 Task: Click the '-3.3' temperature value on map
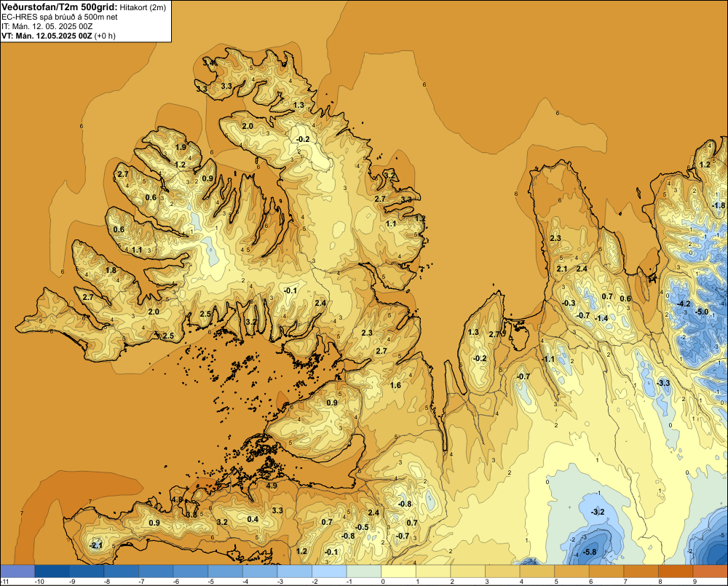(663, 383)
